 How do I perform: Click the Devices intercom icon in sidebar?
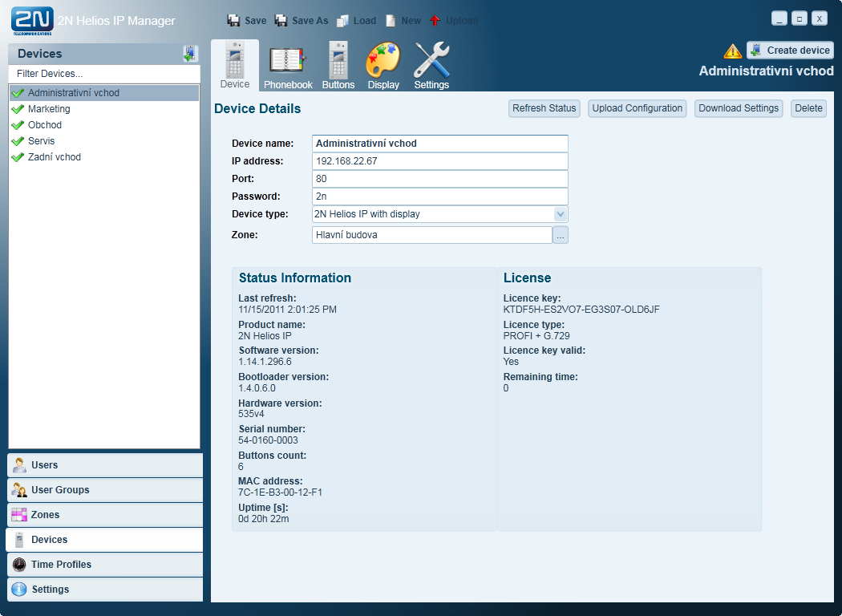19,540
